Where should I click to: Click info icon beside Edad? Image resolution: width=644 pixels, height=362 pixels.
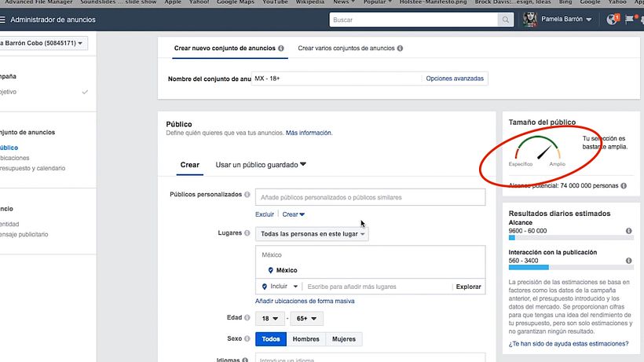[x=247, y=317]
